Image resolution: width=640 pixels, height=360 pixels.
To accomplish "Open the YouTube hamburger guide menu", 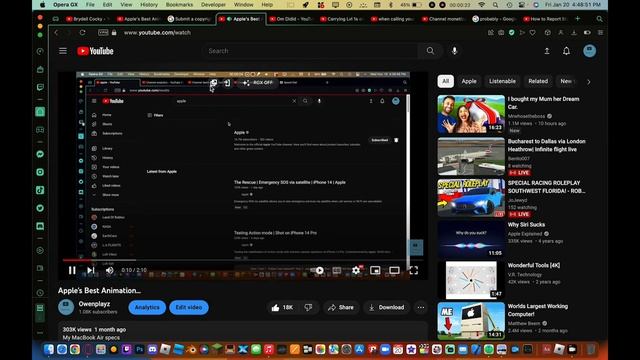I will [x=63, y=51].
